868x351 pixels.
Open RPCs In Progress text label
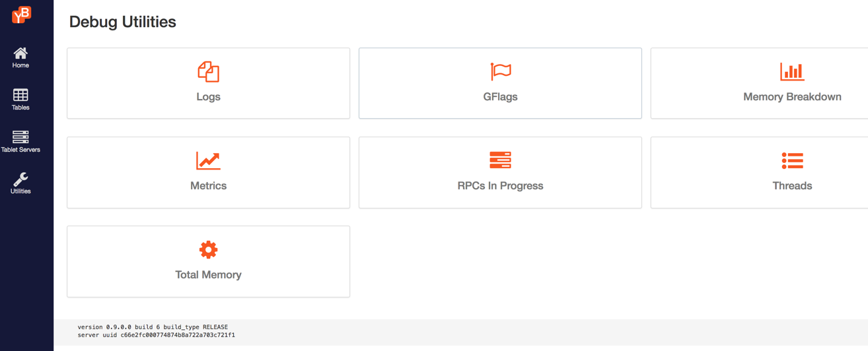500,186
